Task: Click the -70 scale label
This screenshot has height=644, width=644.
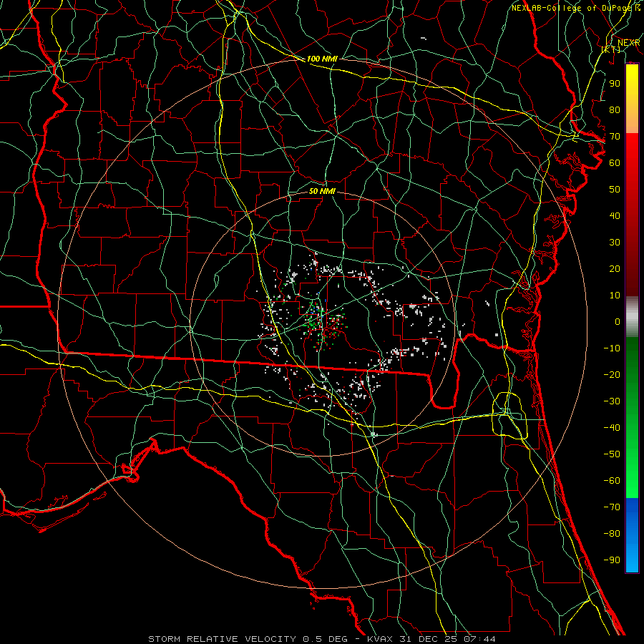Action: pyautogui.click(x=612, y=507)
